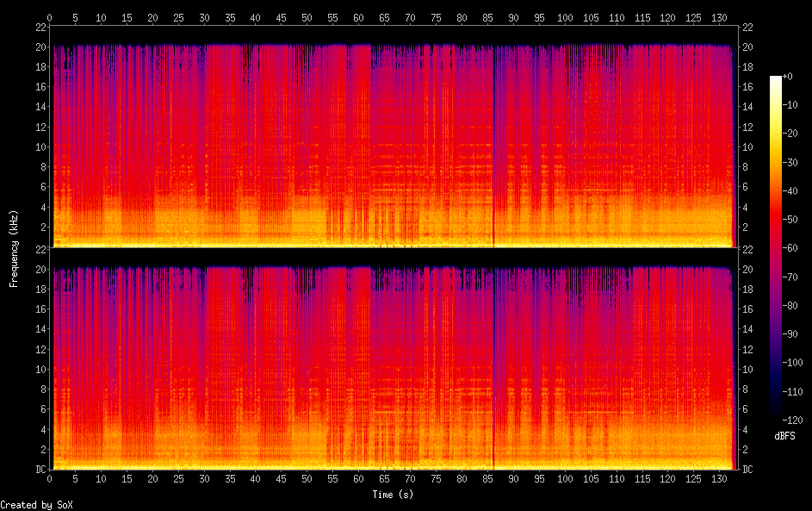This screenshot has height=511, width=812.
Task: Click '50' on the bottom time axis
Action: pyautogui.click(x=307, y=479)
